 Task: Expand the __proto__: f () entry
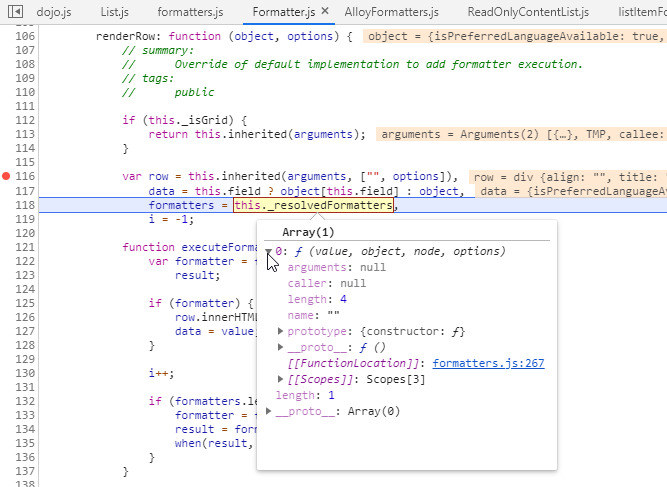coord(281,347)
